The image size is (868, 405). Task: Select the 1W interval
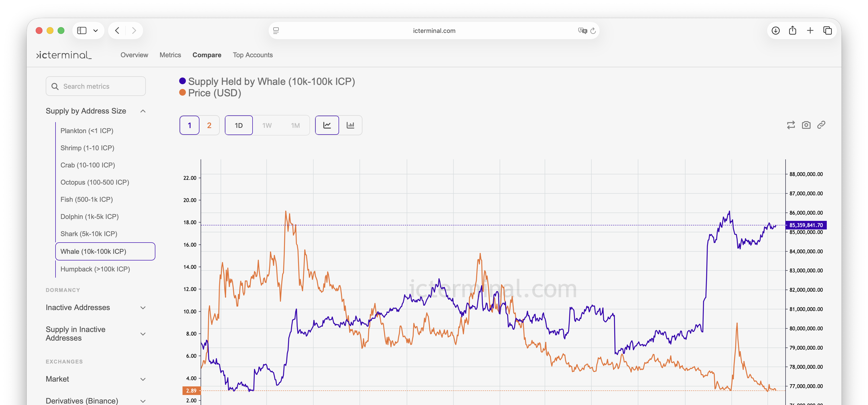pos(267,125)
